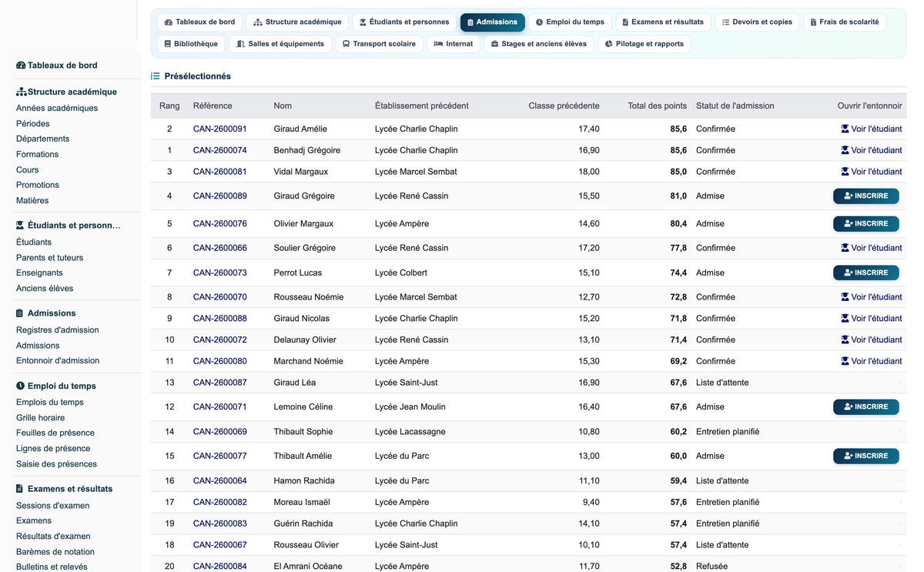Click the Étudiants et personnes sidebar icon

(x=20, y=226)
